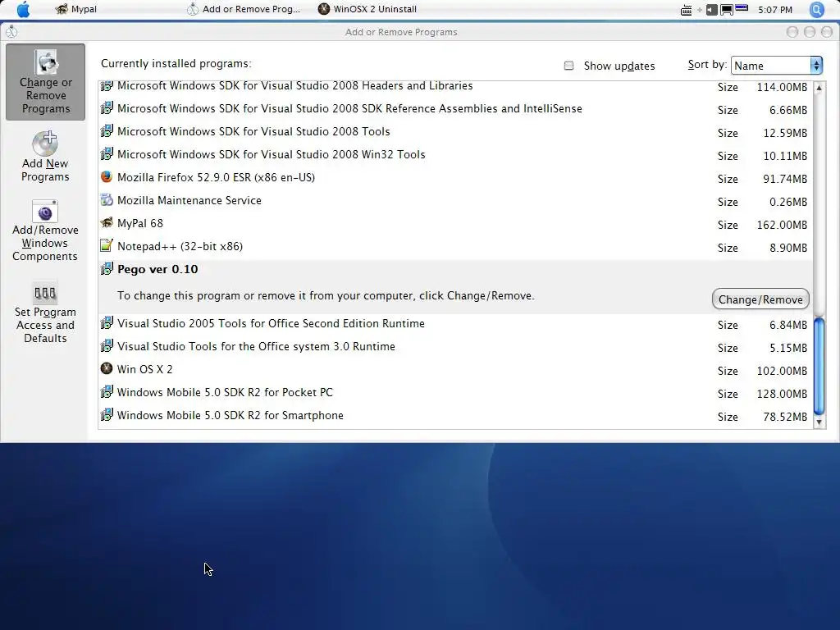This screenshot has height=630, width=840.
Task: Switch to the Mypal taskbar item
Action: (x=76, y=9)
